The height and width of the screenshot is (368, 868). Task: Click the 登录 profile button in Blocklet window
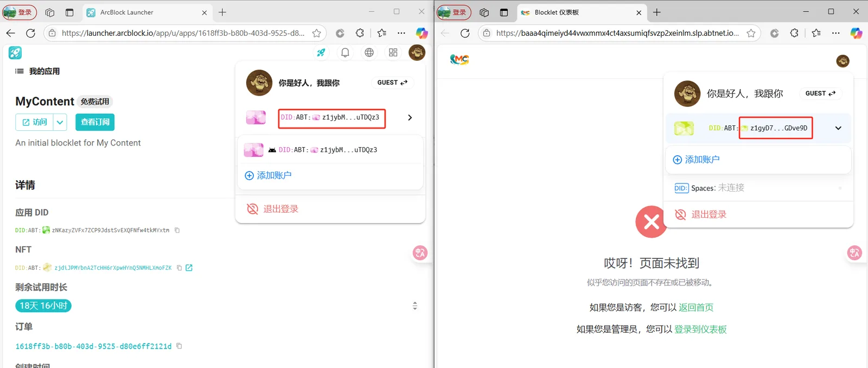[x=454, y=12]
